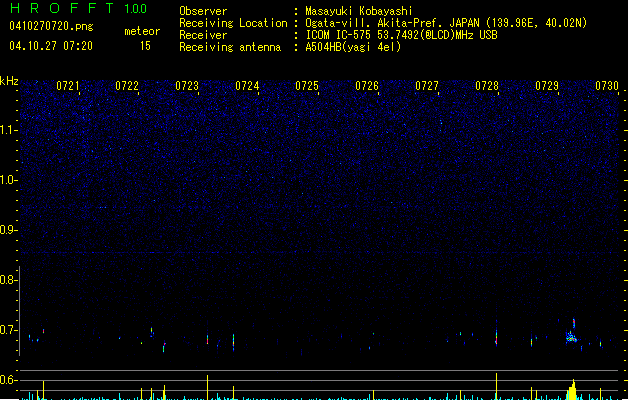The image size is (629, 400).
Task: Click the HROFFT 1.0.0 title text
Action: click(78, 8)
